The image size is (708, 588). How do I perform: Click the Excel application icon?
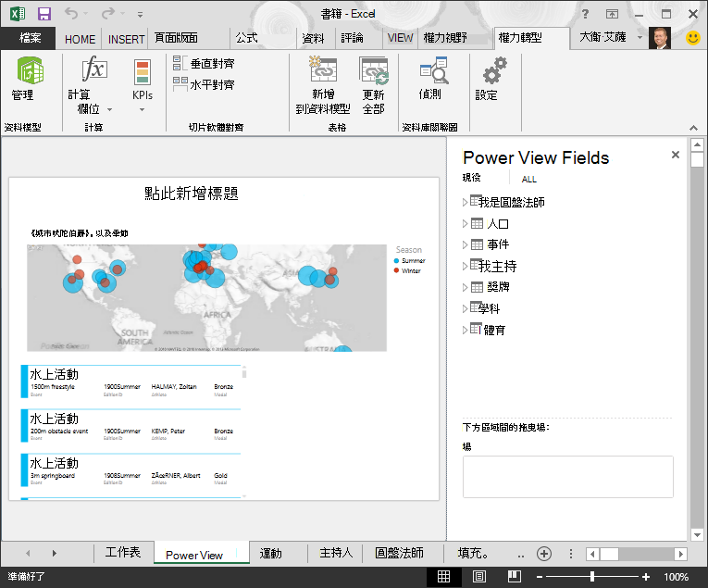[18, 14]
